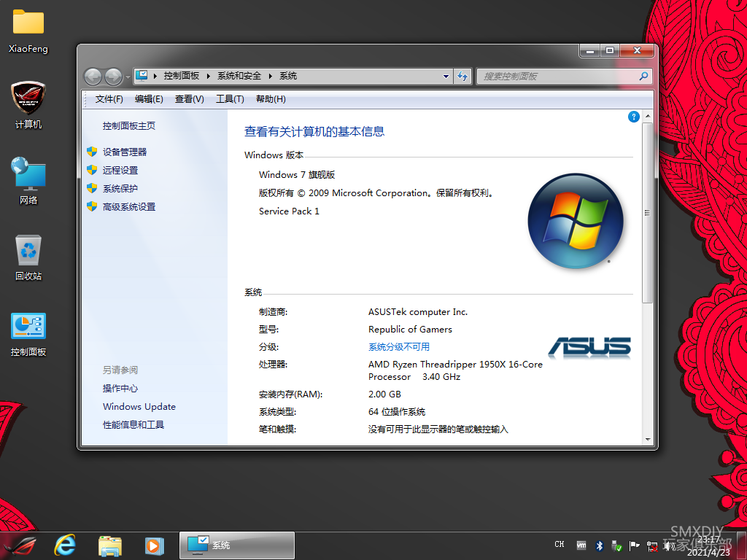Image resolution: width=747 pixels, height=560 pixels.
Task: Click the 64 位操作系统 value
Action: (396, 412)
